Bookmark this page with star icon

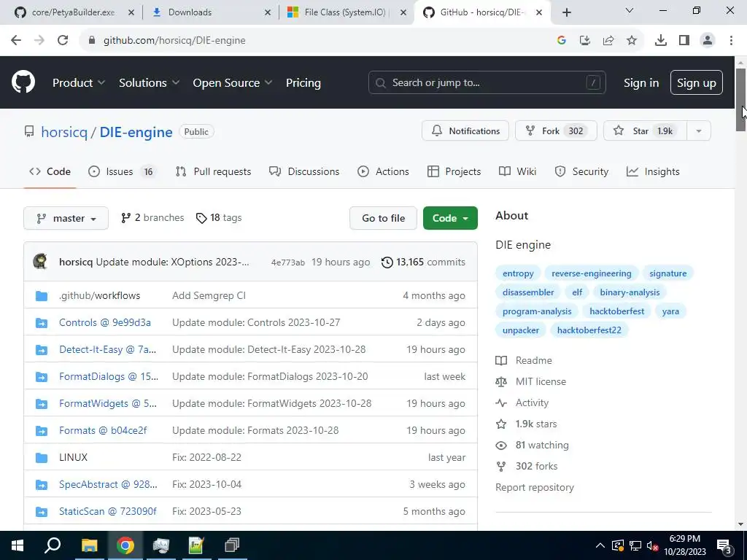632,41
